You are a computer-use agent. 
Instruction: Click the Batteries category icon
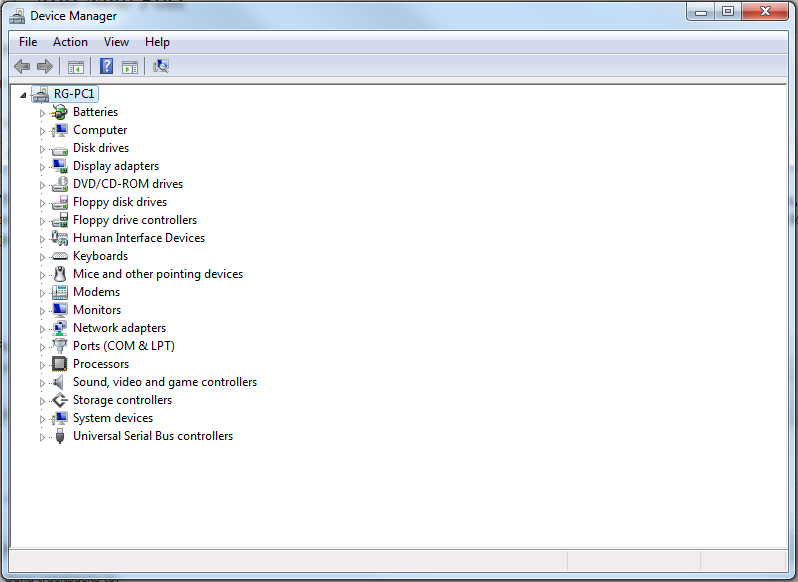pos(60,112)
